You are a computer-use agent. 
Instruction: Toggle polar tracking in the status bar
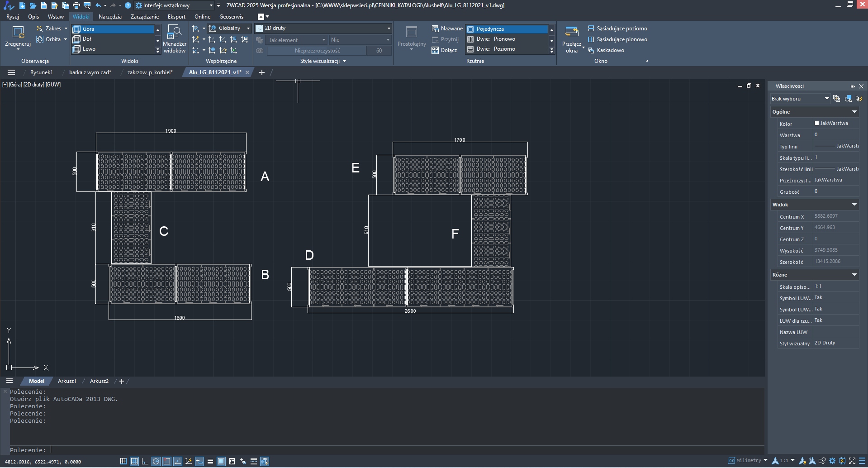point(156,461)
